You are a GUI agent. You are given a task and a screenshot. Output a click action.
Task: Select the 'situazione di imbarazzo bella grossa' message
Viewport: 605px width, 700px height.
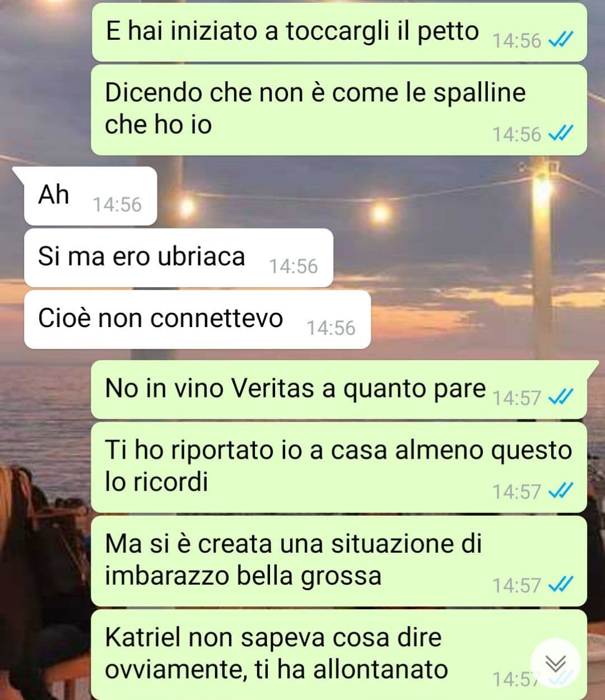339,561
